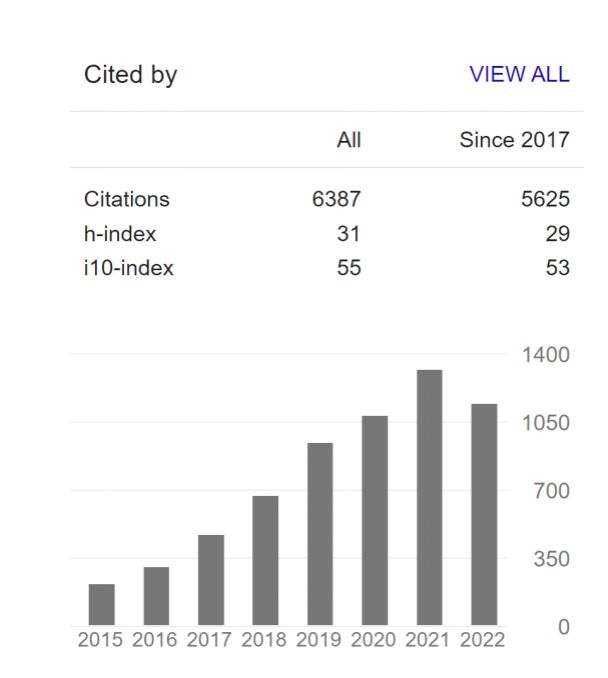Viewport: 608px width, 678px height.
Task: Select the 2017 citations bar
Action: point(211,580)
